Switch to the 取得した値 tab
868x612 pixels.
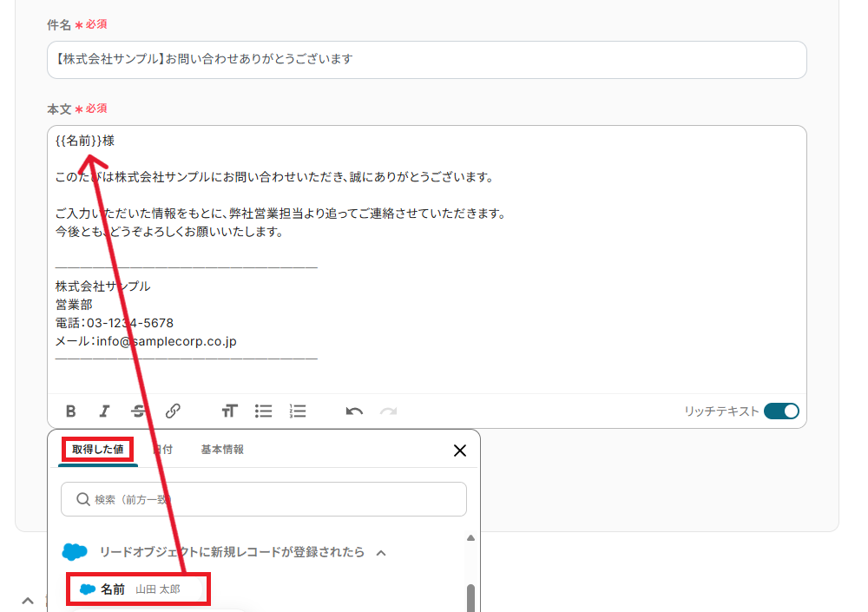pos(97,450)
